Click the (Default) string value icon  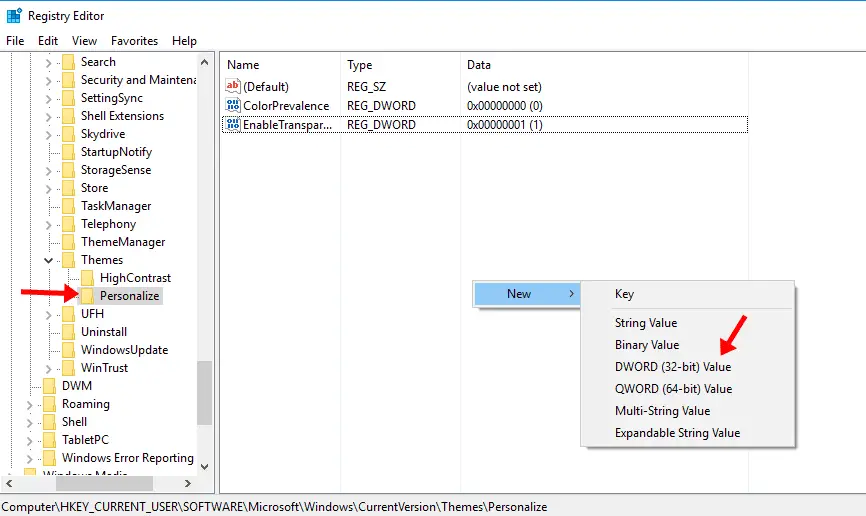click(233, 86)
